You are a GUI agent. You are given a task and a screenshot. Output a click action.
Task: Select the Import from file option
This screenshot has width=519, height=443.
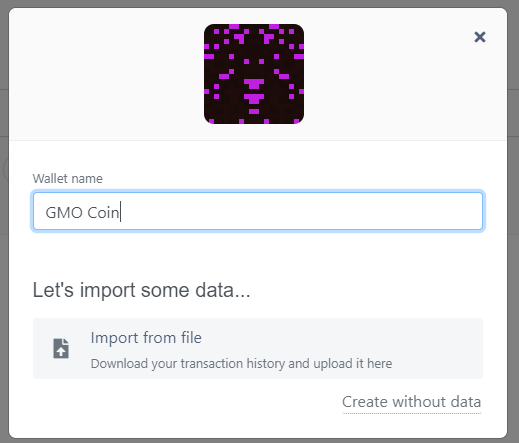coord(258,348)
